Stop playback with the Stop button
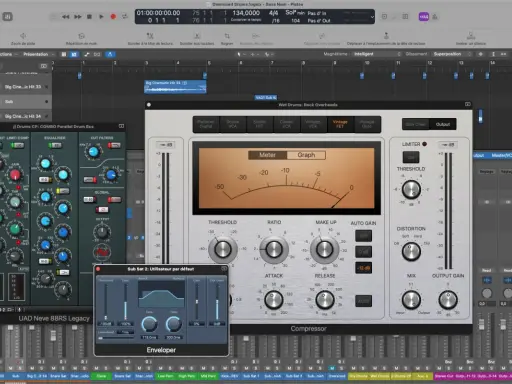The image size is (512, 384). coord(89,16)
